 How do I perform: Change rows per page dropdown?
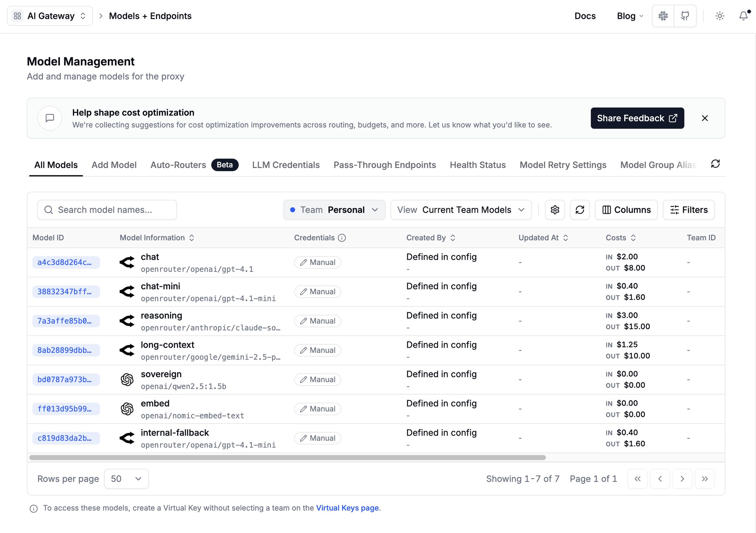point(126,479)
